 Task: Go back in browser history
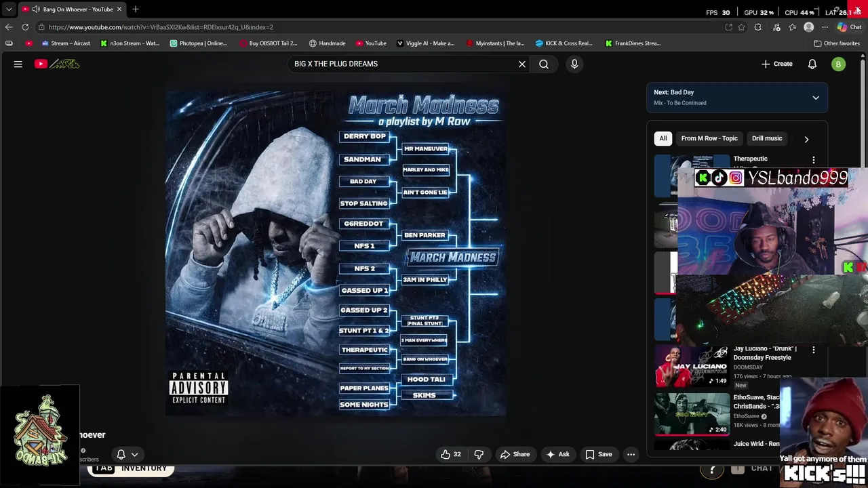tap(9, 27)
